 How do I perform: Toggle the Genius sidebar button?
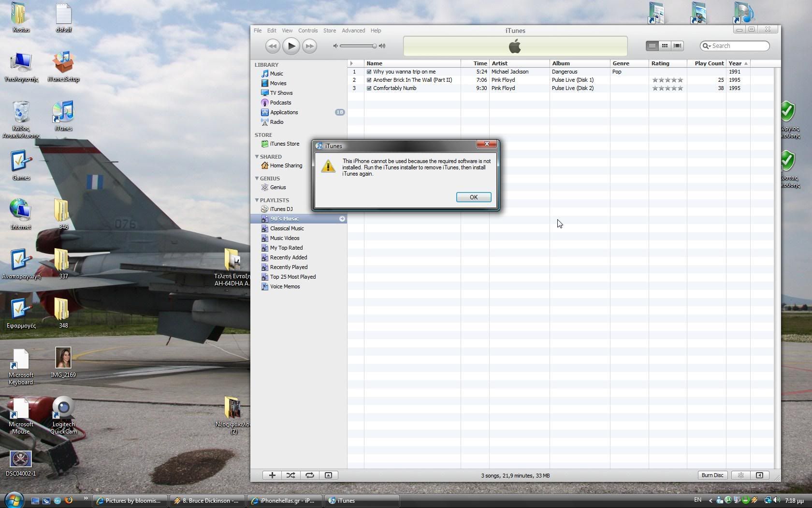(x=759, y=476)
